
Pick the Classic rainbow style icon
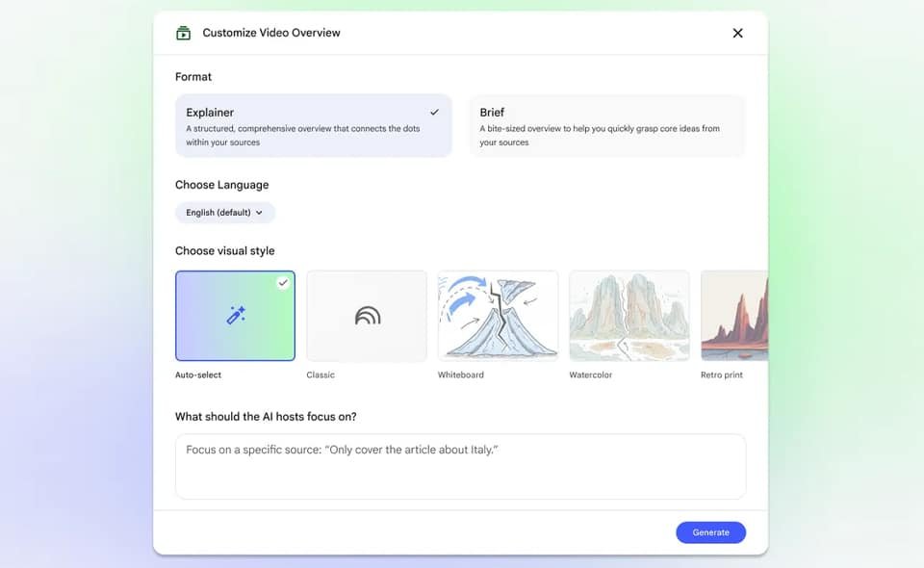tap(367, 316)
